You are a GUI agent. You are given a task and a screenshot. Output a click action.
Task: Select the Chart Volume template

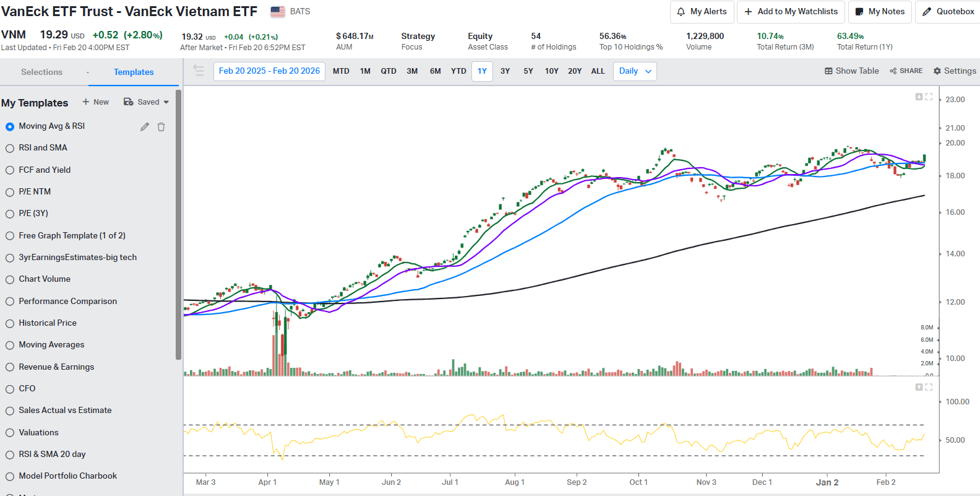tap(10, 279)
